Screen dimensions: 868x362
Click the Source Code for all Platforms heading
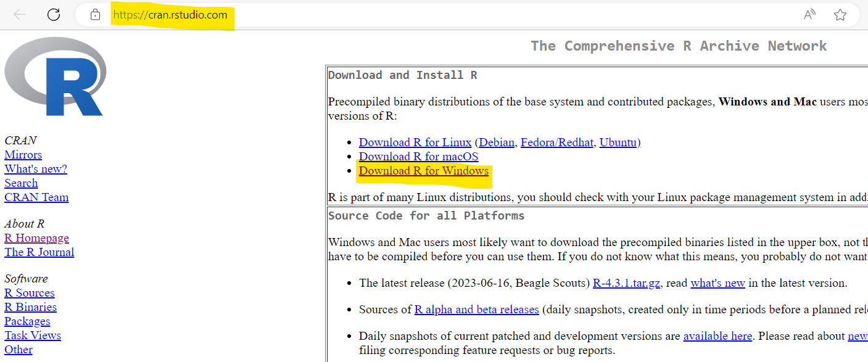426,216
